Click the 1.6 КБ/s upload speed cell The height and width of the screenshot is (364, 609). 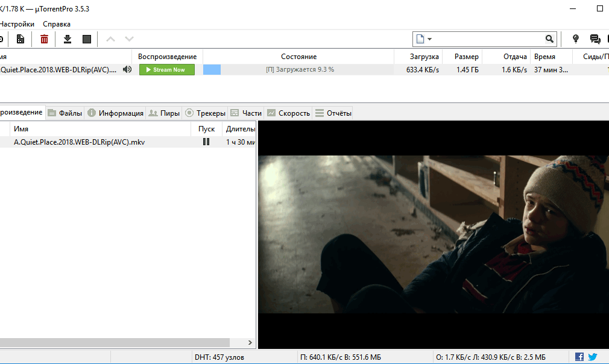514,70
